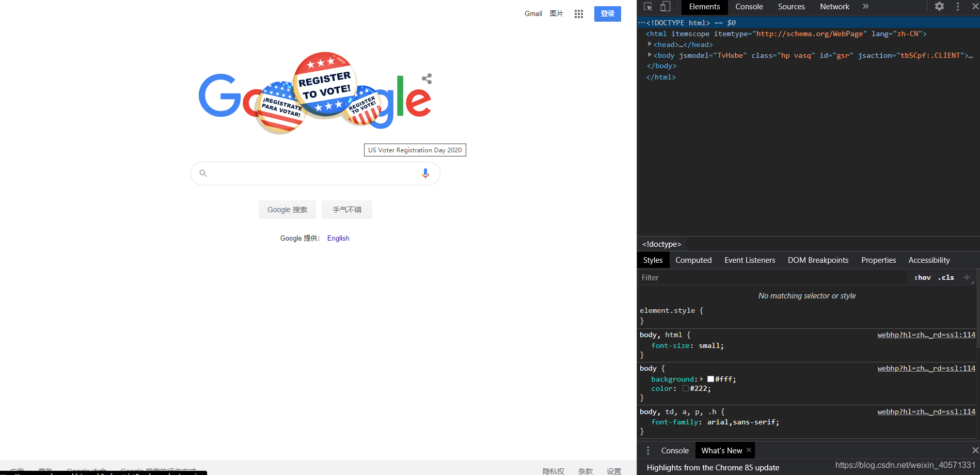This screenshot has width=980, height=475.
Task: Focus the Styles Filter field
Action: tap(772, 278)
